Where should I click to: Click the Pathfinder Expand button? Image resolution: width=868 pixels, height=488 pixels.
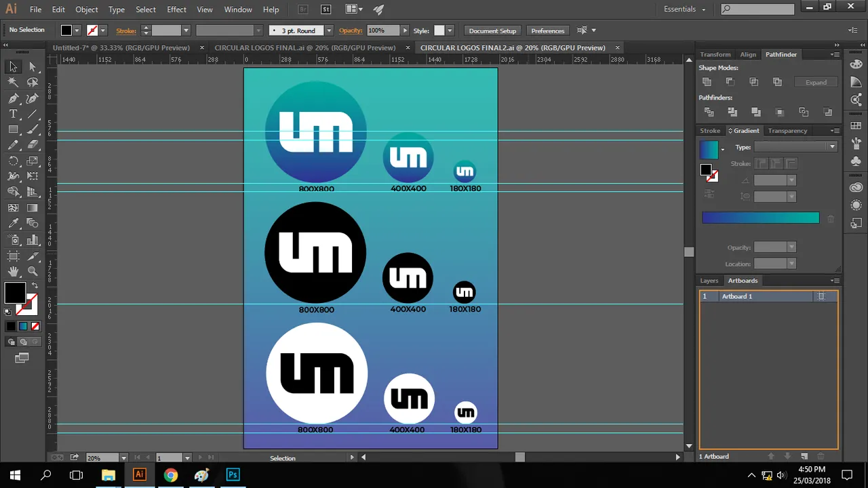coord(816,82)
